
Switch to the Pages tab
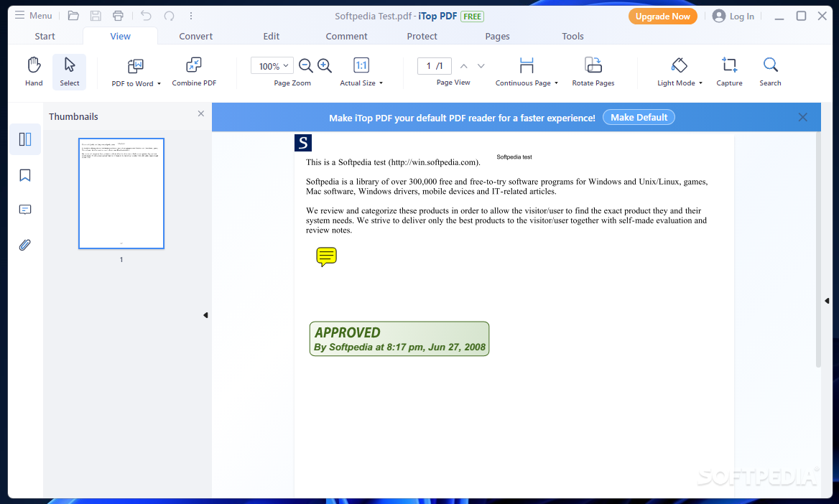click(x=498, y=36)
